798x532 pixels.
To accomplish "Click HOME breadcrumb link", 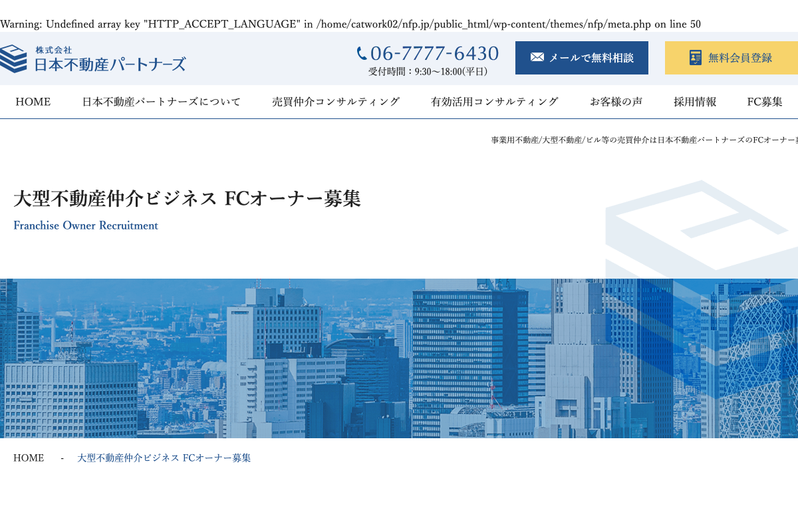I will (x=29, y=458).
